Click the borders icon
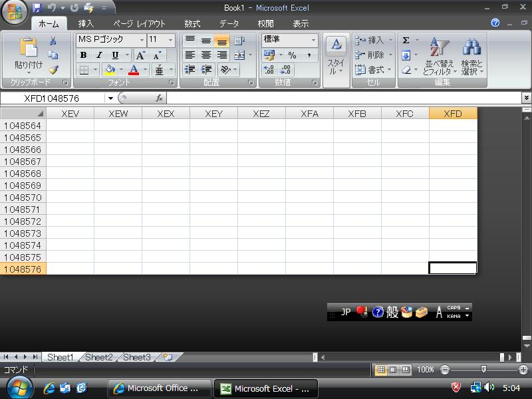The image size is (532, 399). point(84,70)
